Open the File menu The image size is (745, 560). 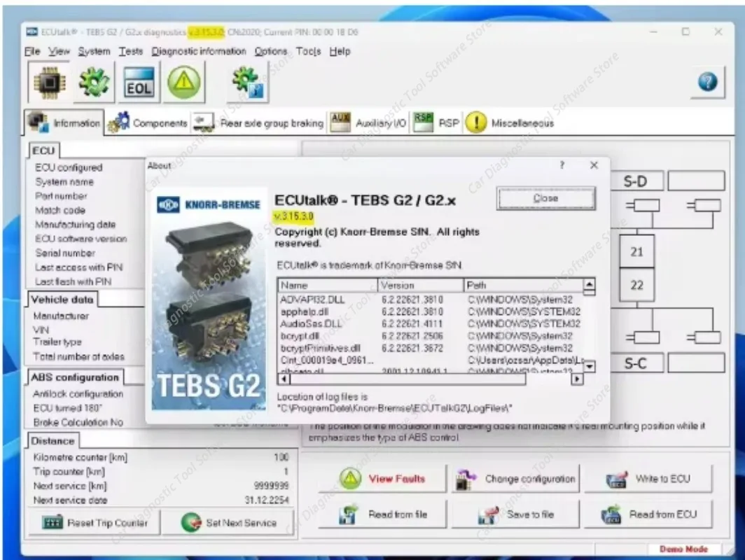32,51
